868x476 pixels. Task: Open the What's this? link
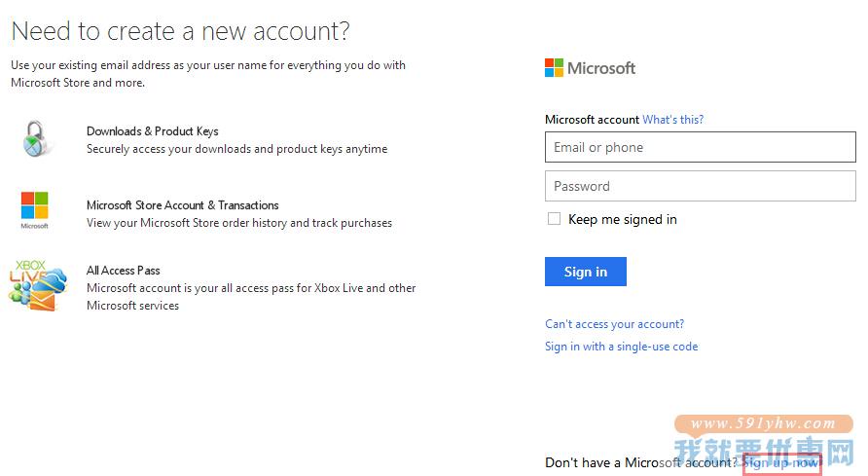(672, 120)
